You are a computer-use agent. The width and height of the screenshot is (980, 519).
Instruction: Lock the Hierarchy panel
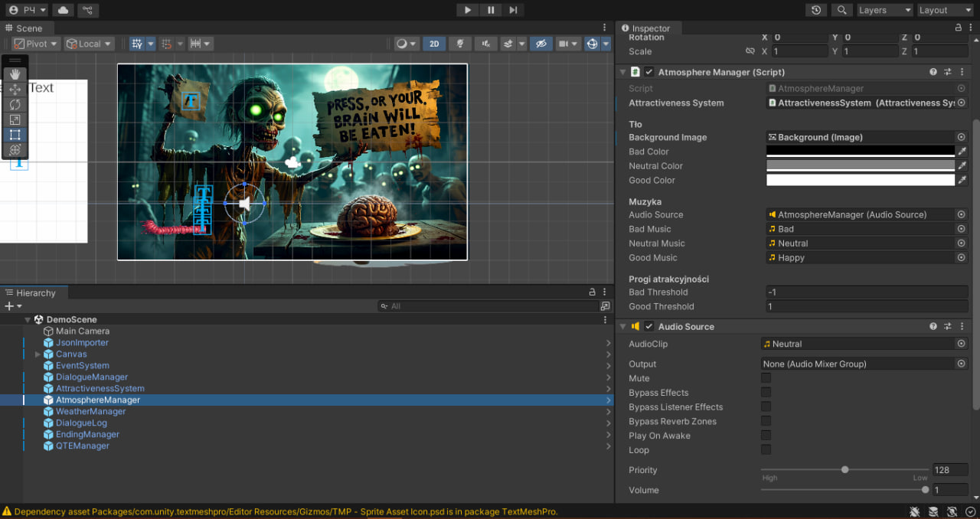(592, 292)
